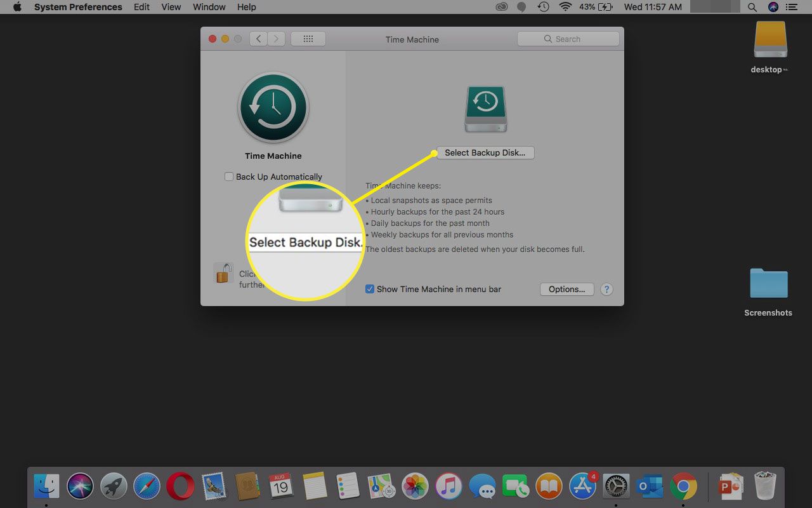Screen dimensions: 812x508
Task: Open Spotlight search magnifier
Action: [752, 7]
